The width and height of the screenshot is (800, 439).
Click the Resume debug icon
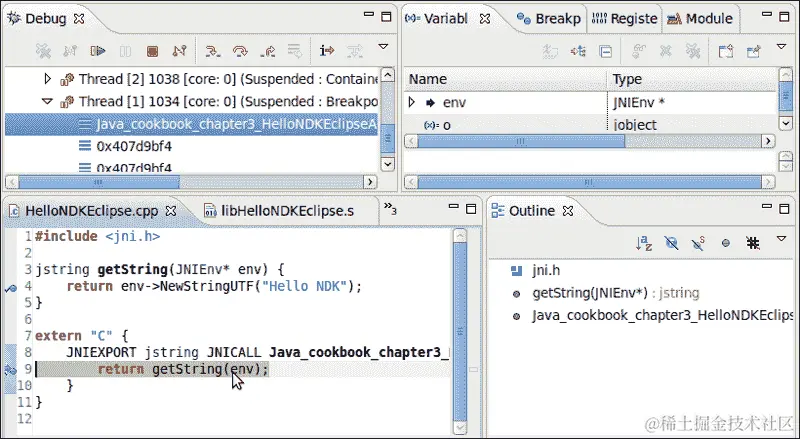pyautogui.click(x=98, y=51)
